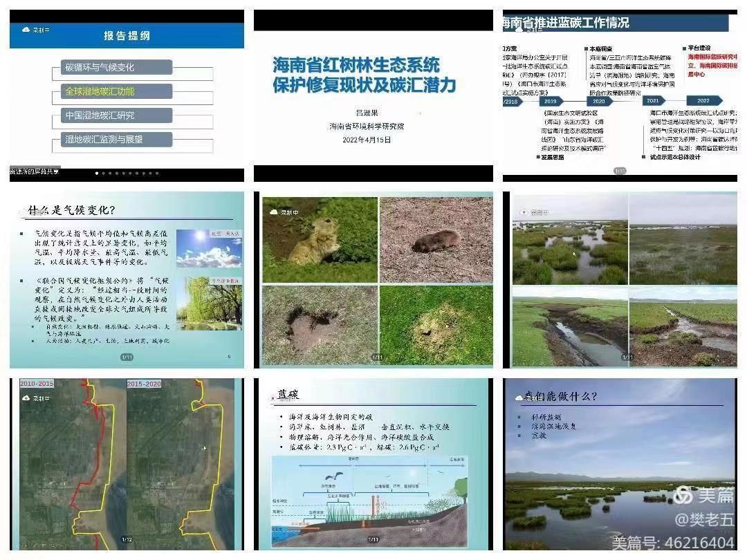The height and width of the screenshot is (560, 747).
Task: Open the 湿地碳汇监测与展望 outline item
Action: (112, 140)
